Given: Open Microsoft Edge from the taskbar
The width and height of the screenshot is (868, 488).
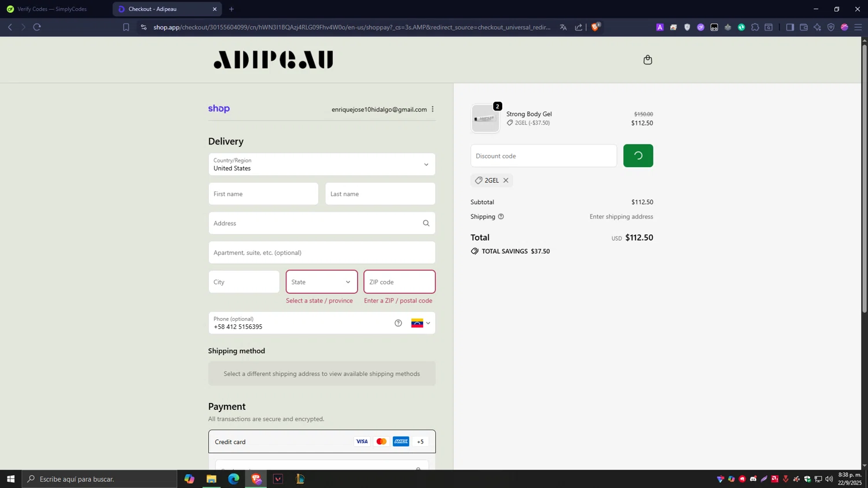Looking at the screenshot, I should pos(234,479).
